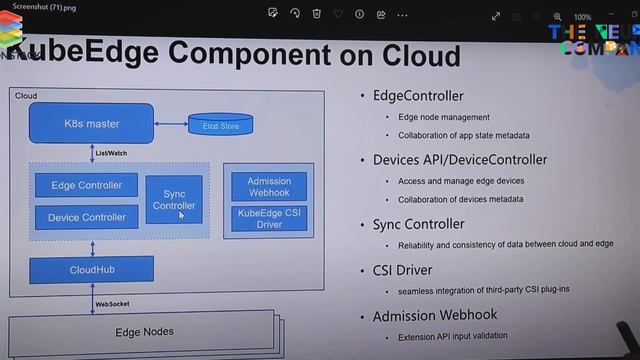Click the Sync Controller bullet heading
Viewport: 640px width, 360px height.
point(418,224)
